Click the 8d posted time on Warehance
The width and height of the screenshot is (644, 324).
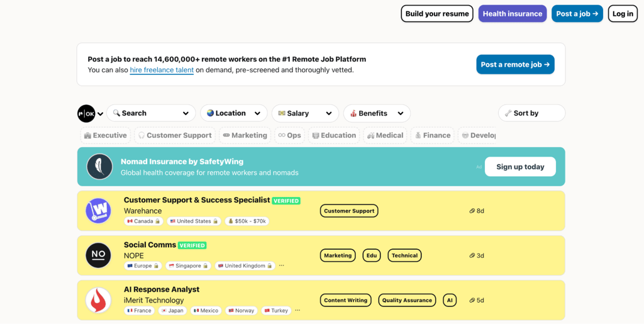477,211
